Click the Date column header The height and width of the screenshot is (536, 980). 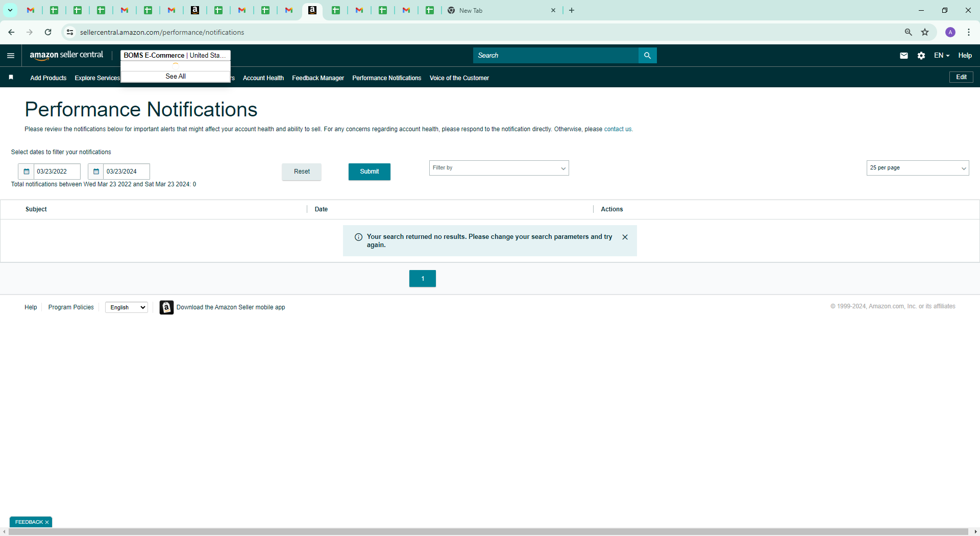pos(321,209)
